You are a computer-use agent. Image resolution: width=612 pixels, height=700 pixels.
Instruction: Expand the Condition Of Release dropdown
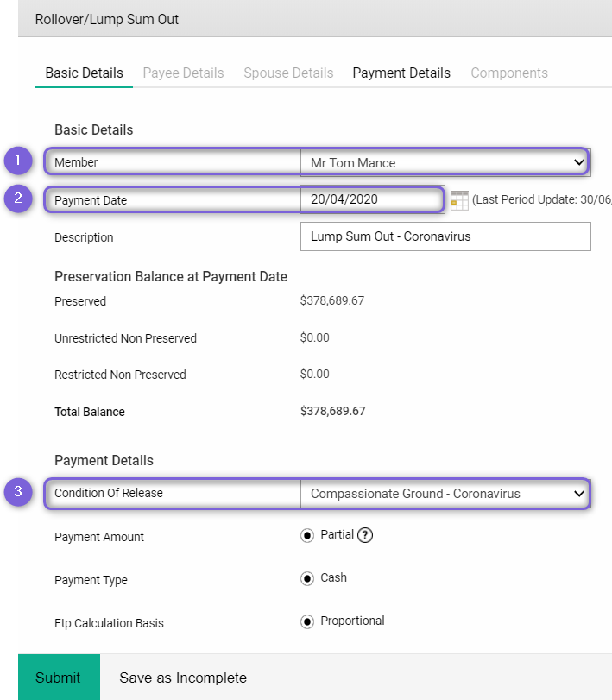point(445,494)
